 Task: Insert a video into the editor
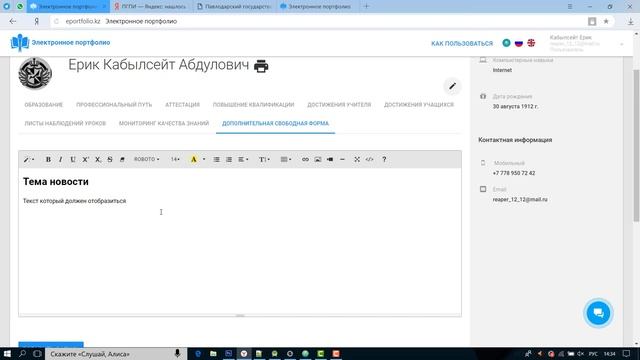coord(330,160)
